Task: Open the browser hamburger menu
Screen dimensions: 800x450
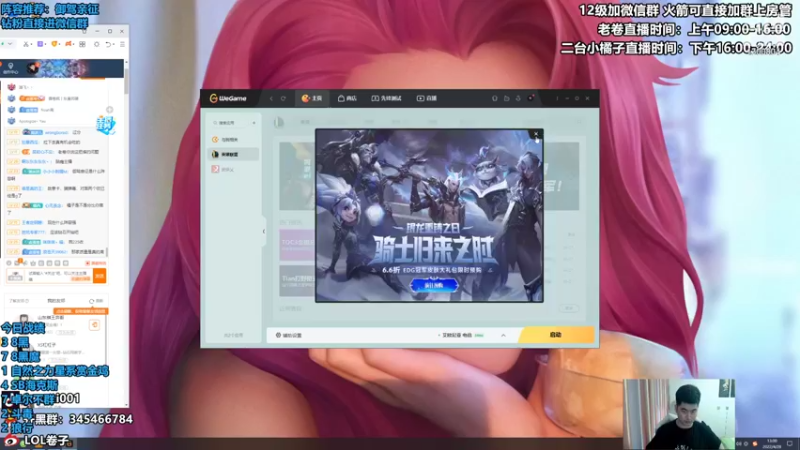Action: (122, 44)
